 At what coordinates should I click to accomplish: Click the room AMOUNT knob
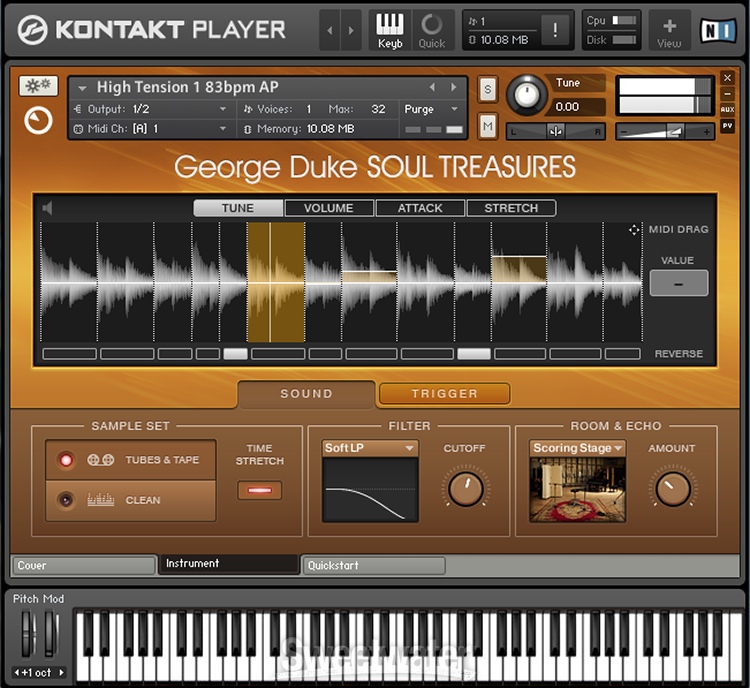click(673, 488)
